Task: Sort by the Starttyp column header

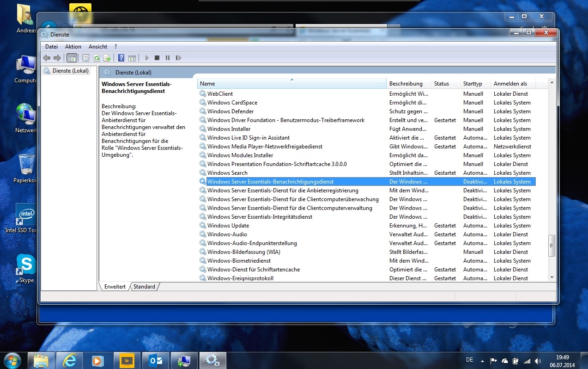Action: pos(475,84)
